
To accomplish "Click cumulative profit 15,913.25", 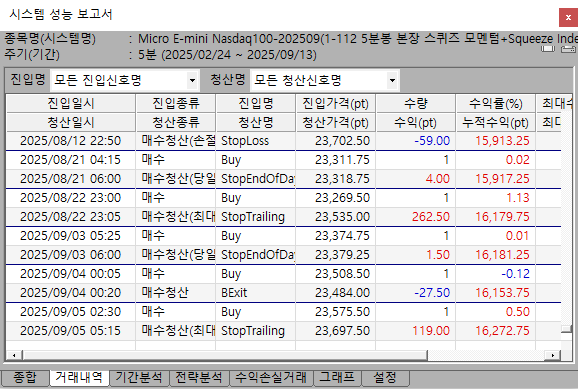I will point(502,141).
